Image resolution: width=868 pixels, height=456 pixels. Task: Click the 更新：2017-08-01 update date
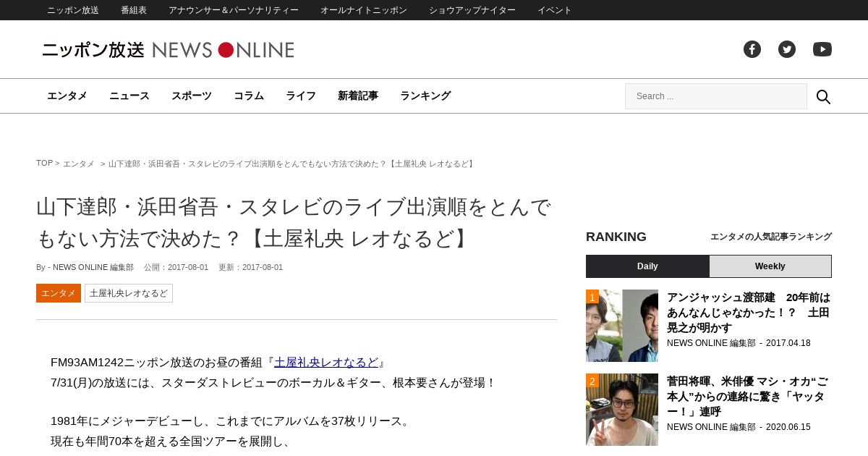250,267
